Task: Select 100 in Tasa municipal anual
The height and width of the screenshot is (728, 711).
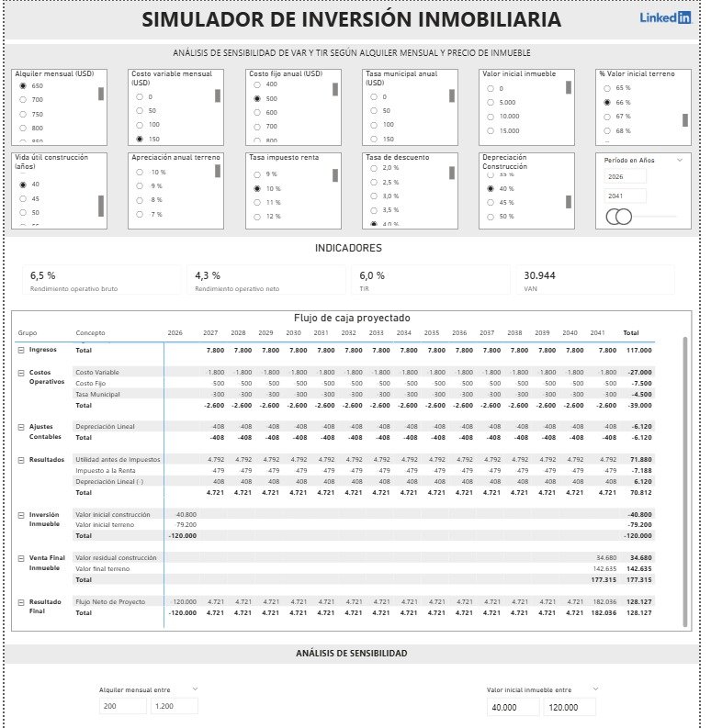Action: click(374, 125)
